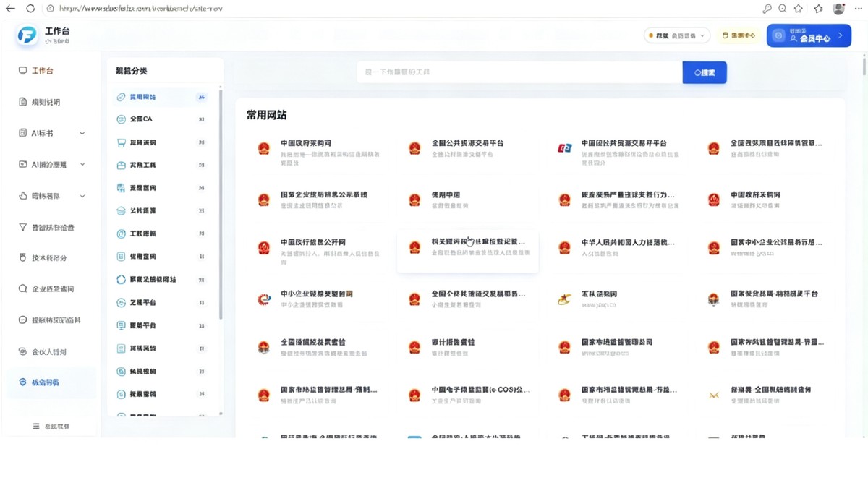Click the main page vertical scrollbar
Screen dimensions: 868x488
pyautogui.click(x=864, y=66)
